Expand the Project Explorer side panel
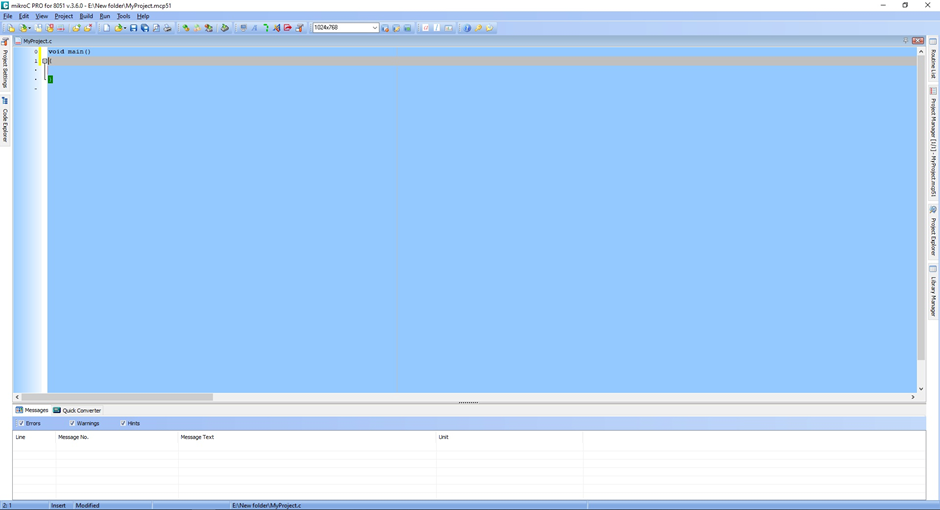This screenshot has height=510, width=940. point(933,231)
